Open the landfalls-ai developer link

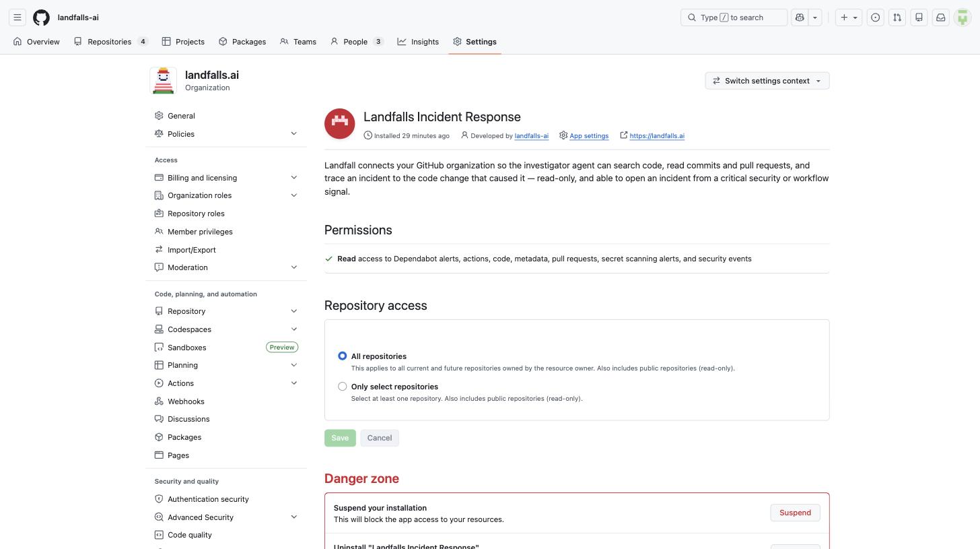(531, 136)
